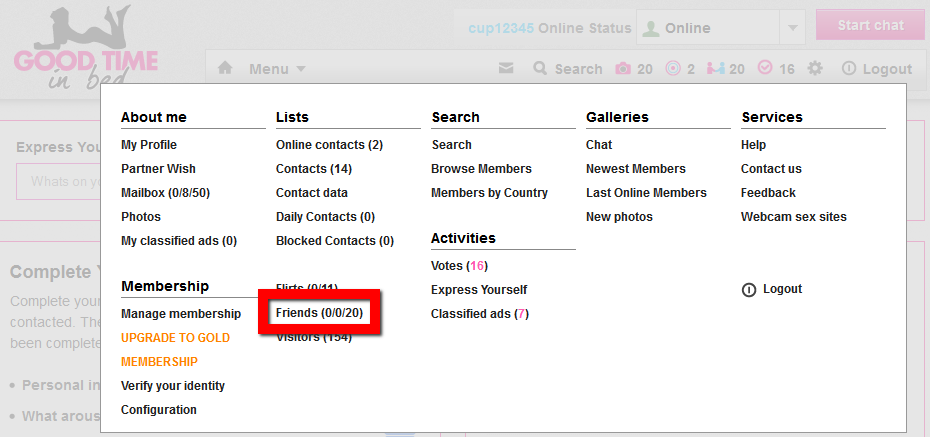Select My Profile from the menu
Viewport: 930px width, 437px height.
148,145
